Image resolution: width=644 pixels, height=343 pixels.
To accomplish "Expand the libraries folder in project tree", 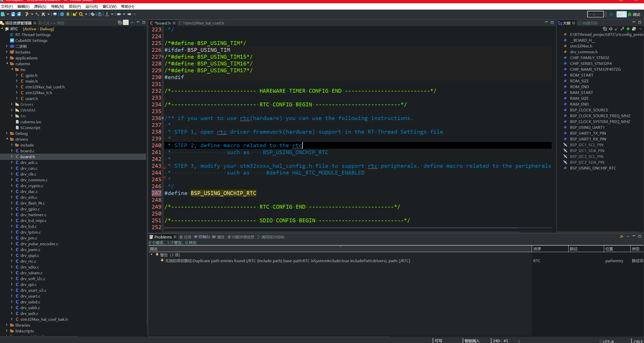I will pos(7,325).
